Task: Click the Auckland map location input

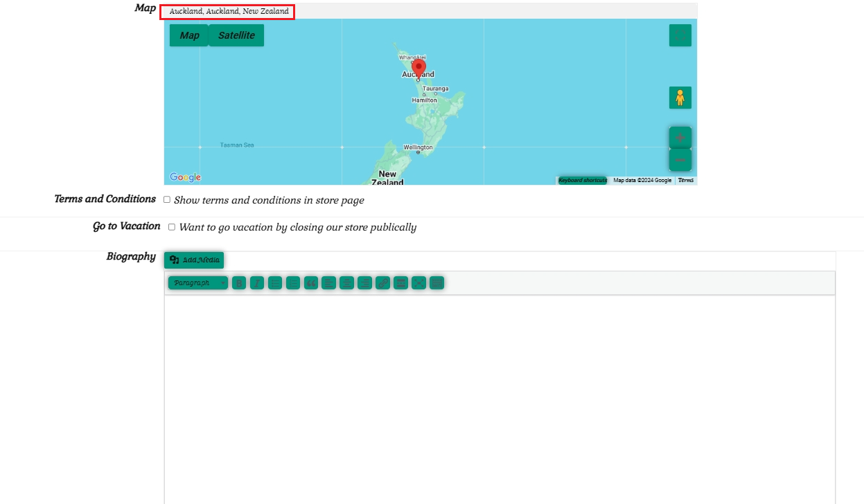Action: (228, 12)
